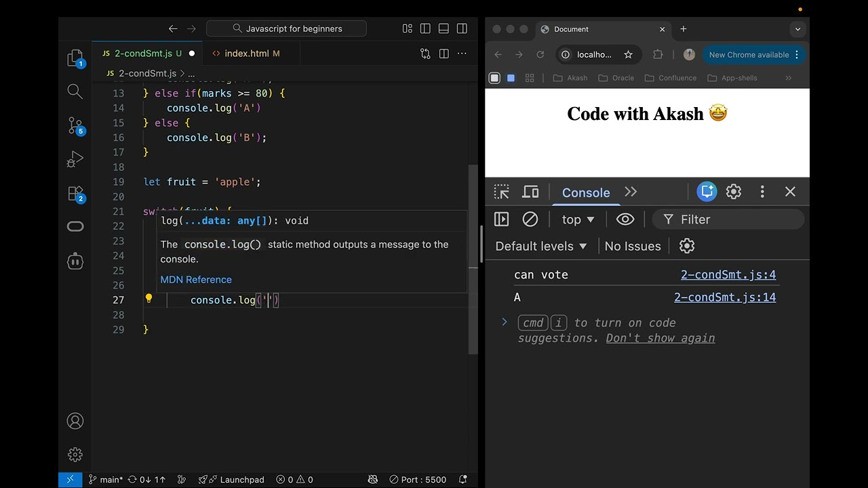Toggle the secondary side bar
This screenshot has width=868, height=488.
462,28
